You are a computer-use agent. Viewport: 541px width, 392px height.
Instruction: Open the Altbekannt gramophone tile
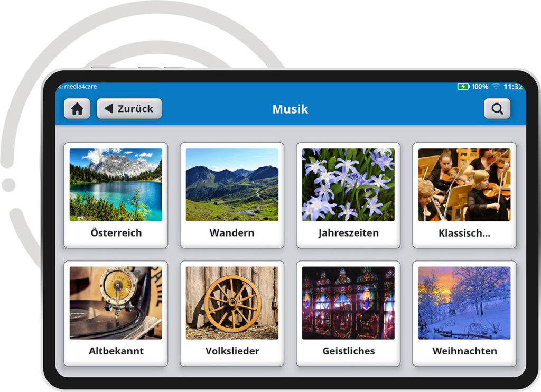click(x=116, y=313)
